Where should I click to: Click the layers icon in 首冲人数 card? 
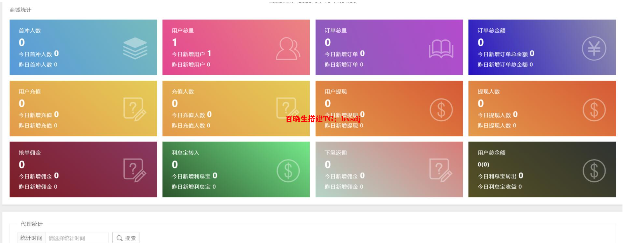(135, 48)
